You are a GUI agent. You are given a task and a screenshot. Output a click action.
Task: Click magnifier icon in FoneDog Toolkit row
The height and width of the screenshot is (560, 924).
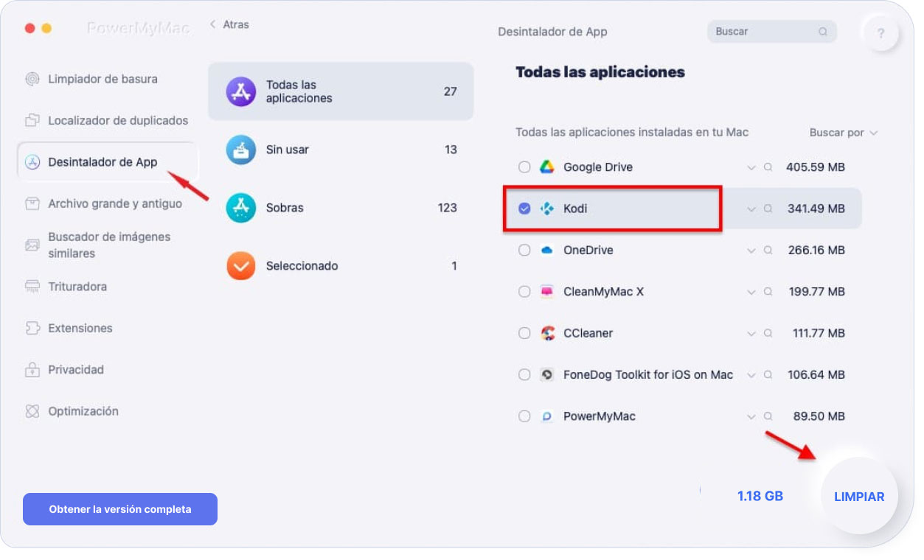tap(768, 374)
